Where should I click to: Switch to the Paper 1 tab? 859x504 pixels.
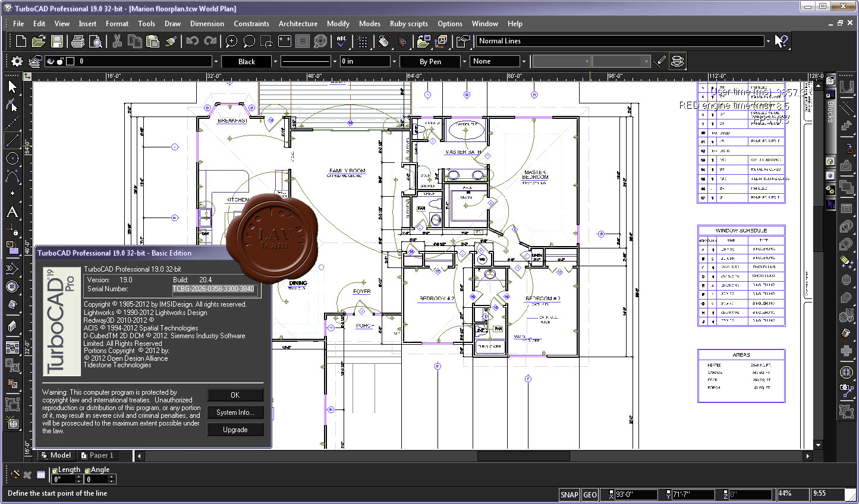tap(97, 455)
